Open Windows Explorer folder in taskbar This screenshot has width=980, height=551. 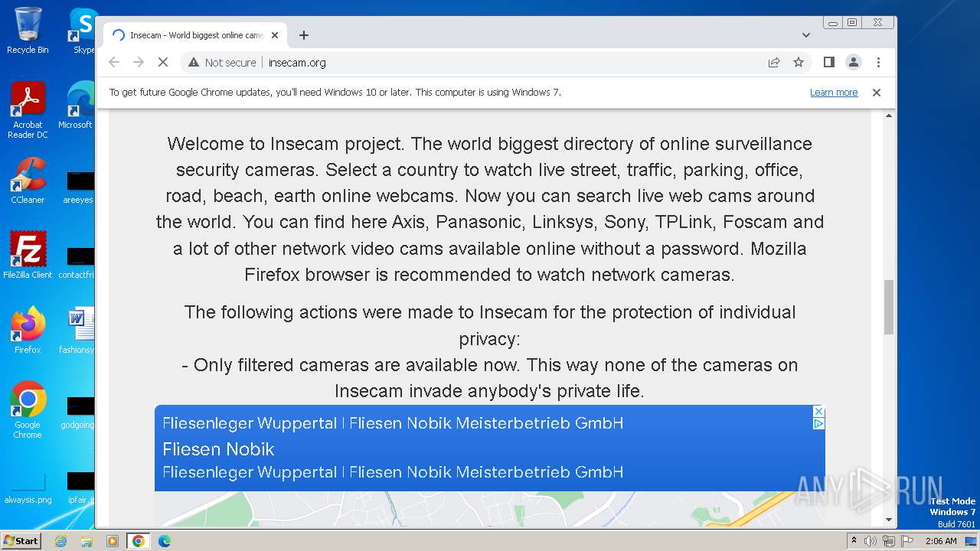(x=87, y=541)
